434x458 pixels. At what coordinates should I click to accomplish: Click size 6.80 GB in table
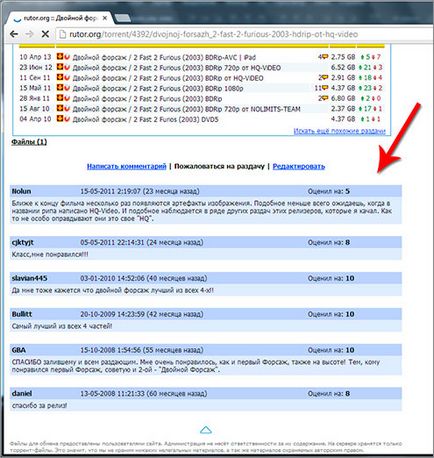coord(343,98)
